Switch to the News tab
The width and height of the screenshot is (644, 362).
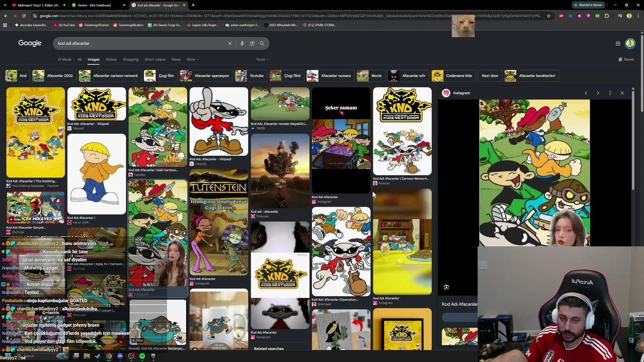click(176, 59)
